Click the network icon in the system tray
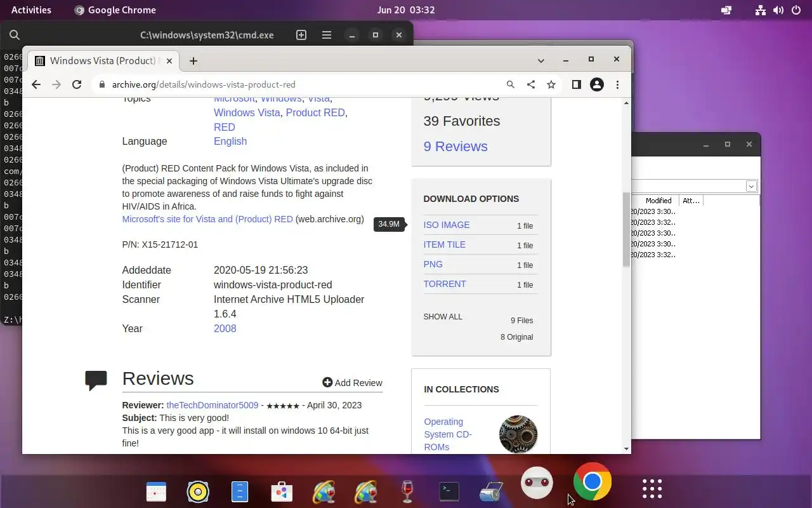Viewport: 812px width, 508px height. 760,10
